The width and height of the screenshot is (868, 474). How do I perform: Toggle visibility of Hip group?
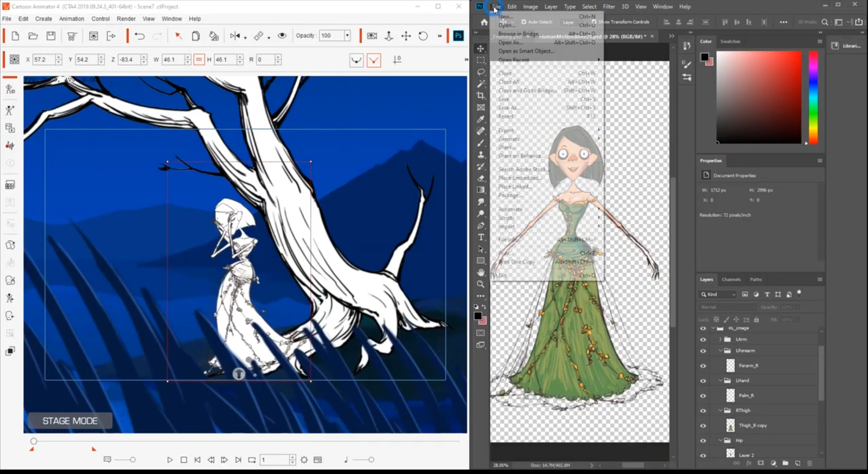(703, 440)
